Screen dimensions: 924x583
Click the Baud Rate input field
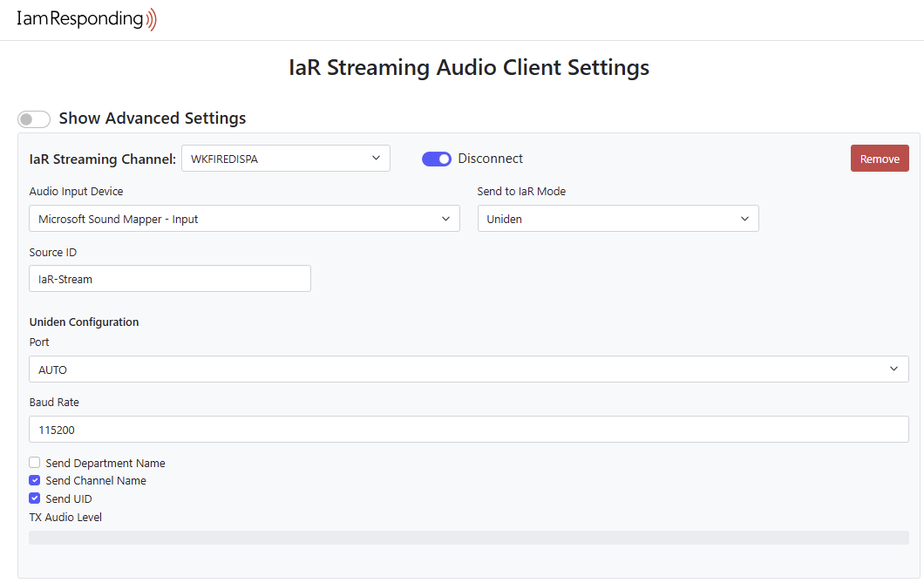click(469, 430)
